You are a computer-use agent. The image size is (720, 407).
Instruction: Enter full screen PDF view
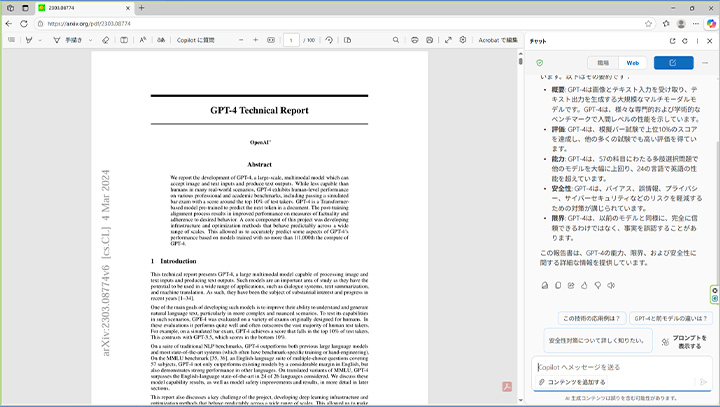448,40
